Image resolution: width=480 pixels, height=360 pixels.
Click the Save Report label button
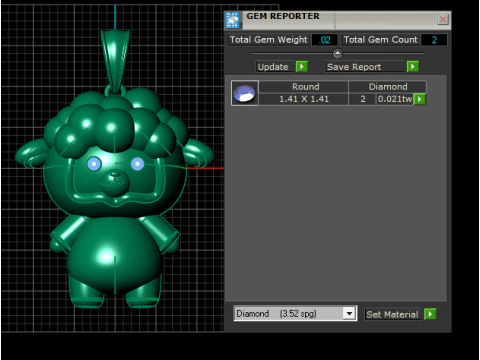(365, 67)
